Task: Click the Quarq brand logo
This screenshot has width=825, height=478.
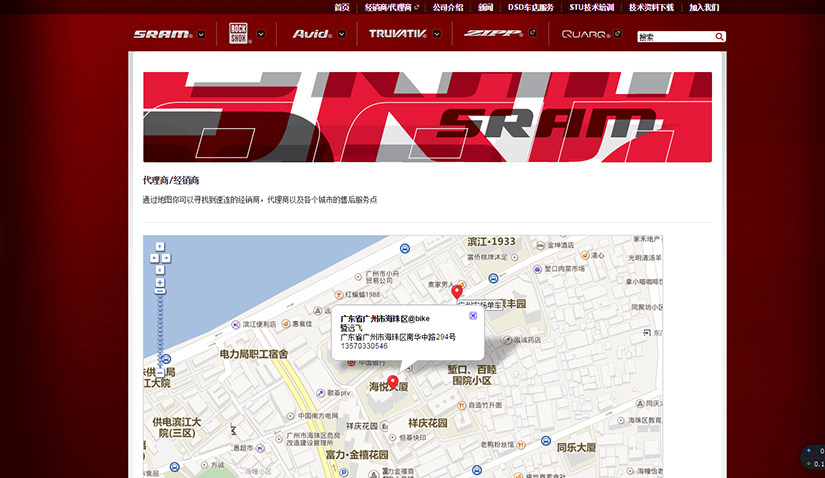Action: (586, 34)
